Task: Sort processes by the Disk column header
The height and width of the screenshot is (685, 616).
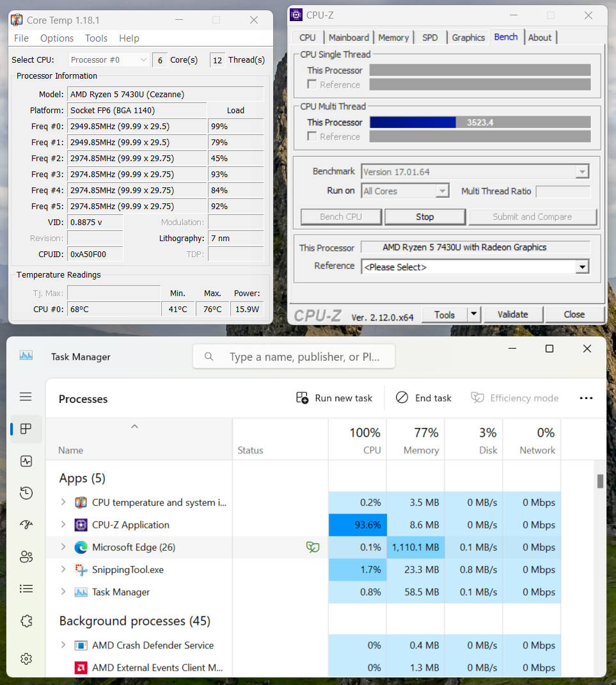Action: point(473,439)
